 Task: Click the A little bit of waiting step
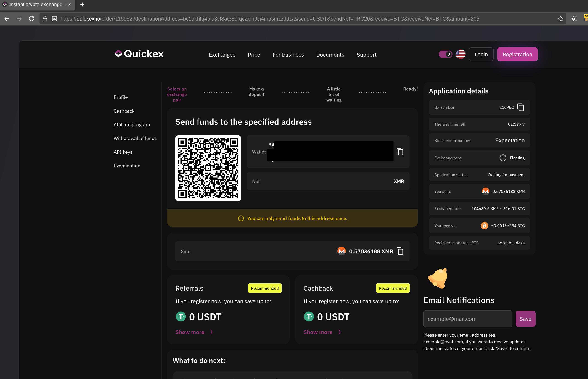click(334, 94)
